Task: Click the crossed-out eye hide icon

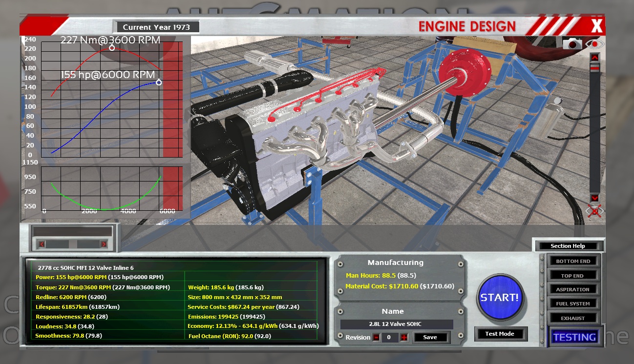Action: coord(595,211)
